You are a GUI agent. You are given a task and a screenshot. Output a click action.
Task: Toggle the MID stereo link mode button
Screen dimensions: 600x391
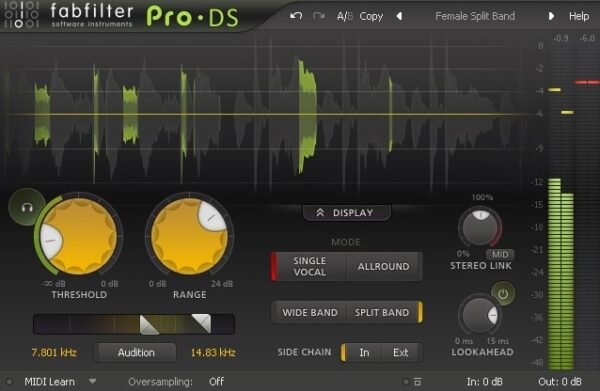point(500,254)
